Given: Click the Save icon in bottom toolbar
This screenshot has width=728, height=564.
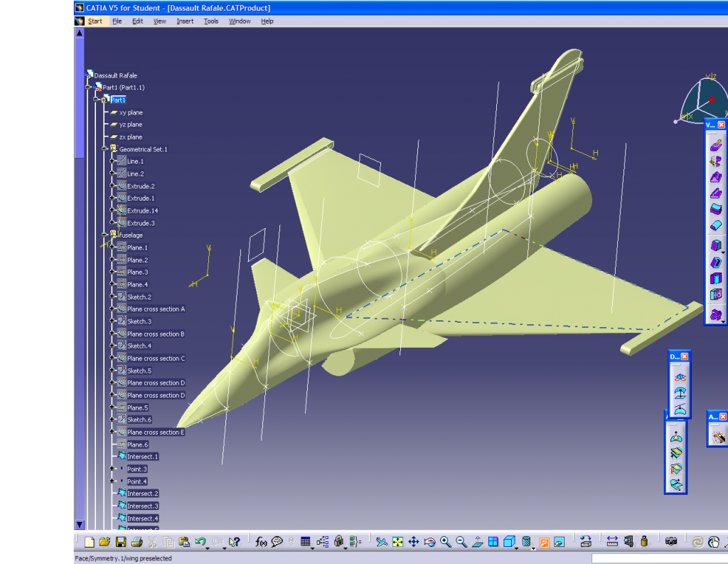Looking at the screenshot, I should click(121, 542).
